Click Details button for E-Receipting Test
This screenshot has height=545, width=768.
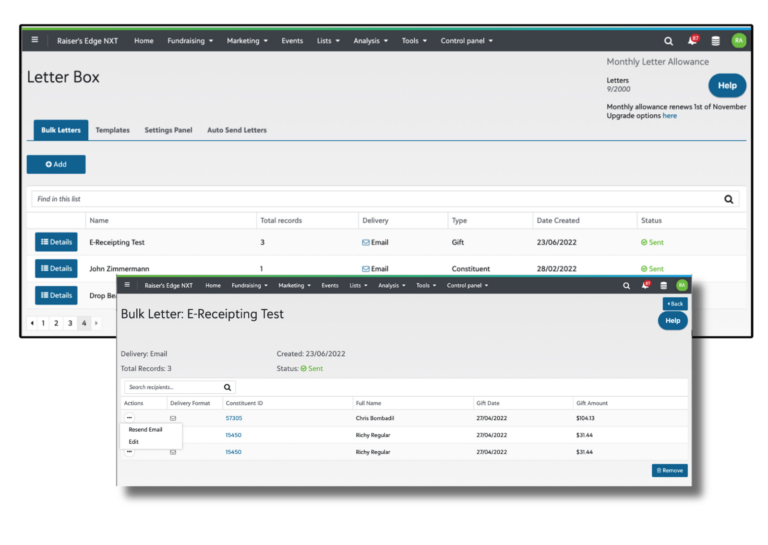pyautogui.click(x=56, y=242)
